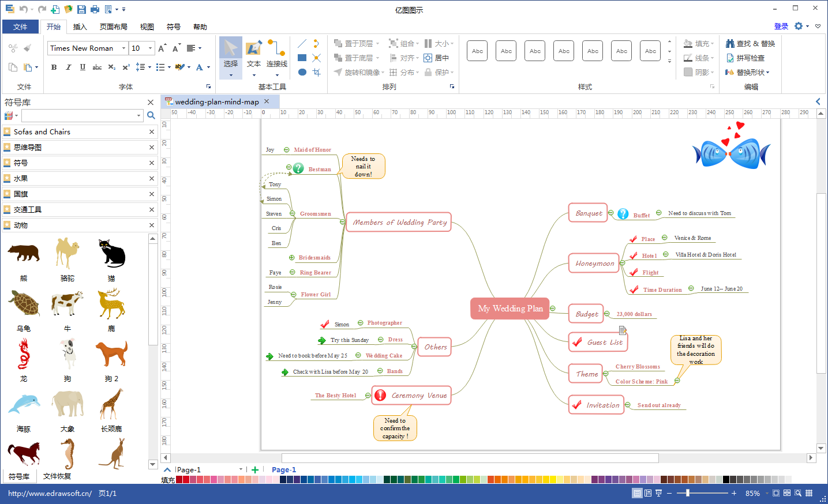Activate the Text tool

point(254,57)
